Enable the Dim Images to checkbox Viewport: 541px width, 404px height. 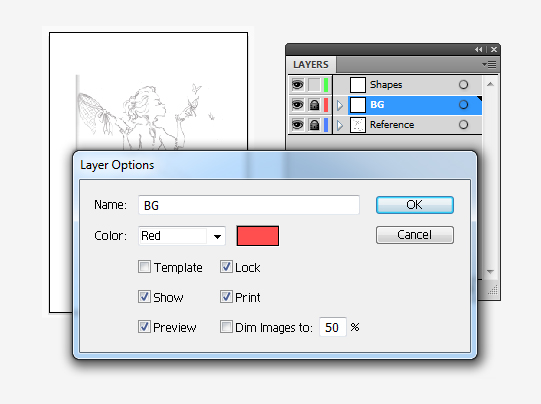pos(226,326)
